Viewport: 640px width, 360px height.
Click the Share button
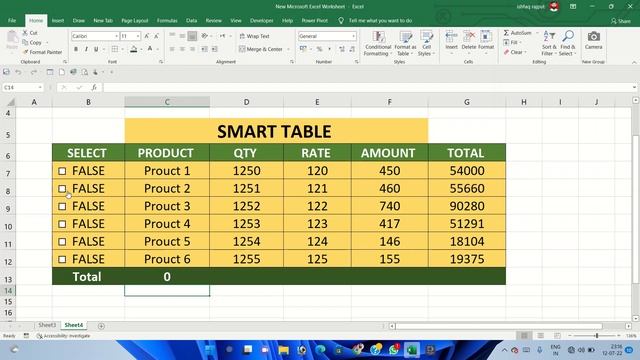pos(621,21)
